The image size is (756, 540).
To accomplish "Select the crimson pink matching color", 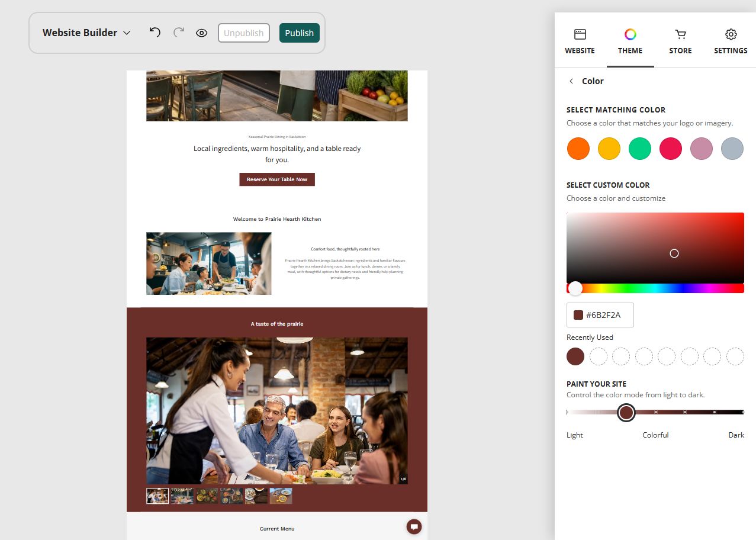I will point(671,149).
